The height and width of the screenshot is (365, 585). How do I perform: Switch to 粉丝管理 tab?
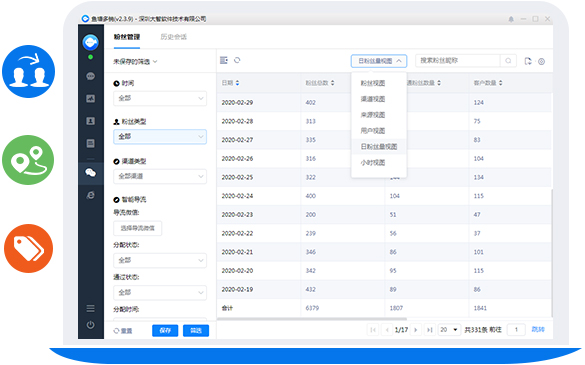pyautogui.click(x=127, y=37)
